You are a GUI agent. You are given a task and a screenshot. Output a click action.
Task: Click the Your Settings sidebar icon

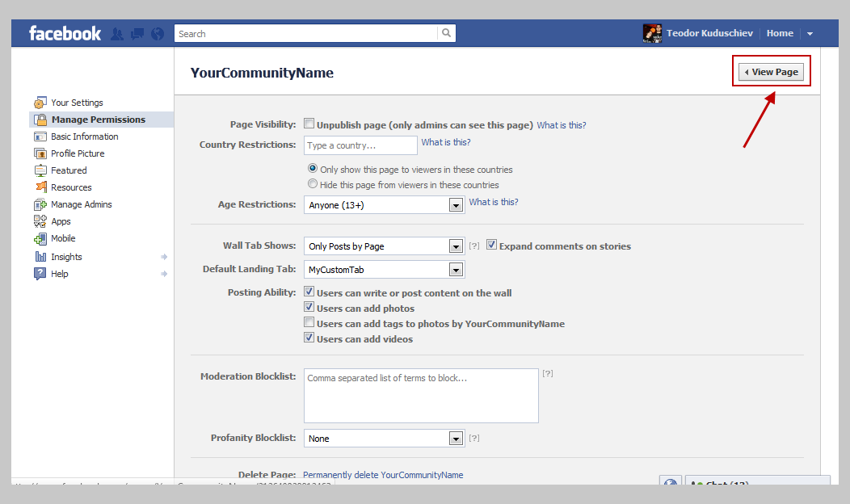pos(40,103)
